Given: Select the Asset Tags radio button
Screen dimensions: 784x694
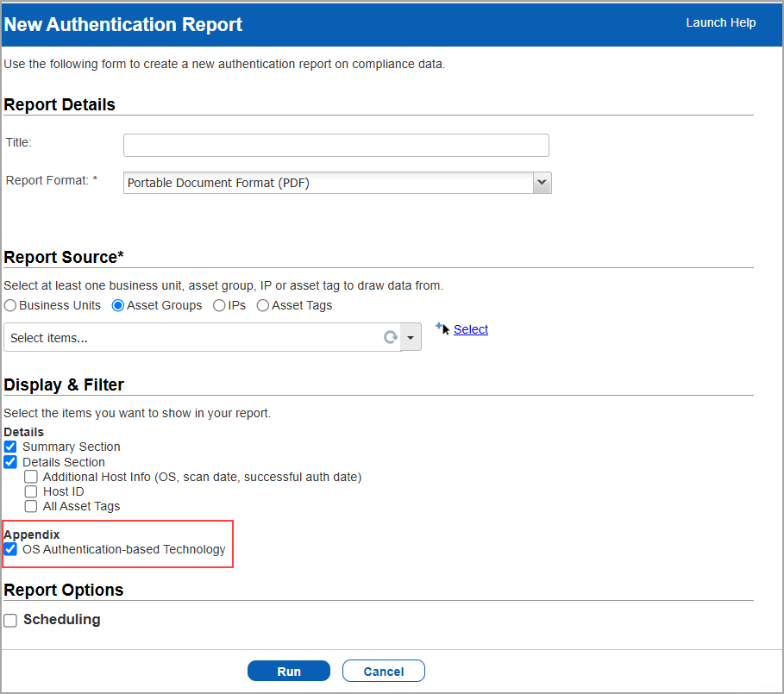Looking at the screenshot, I should [263, 305].
